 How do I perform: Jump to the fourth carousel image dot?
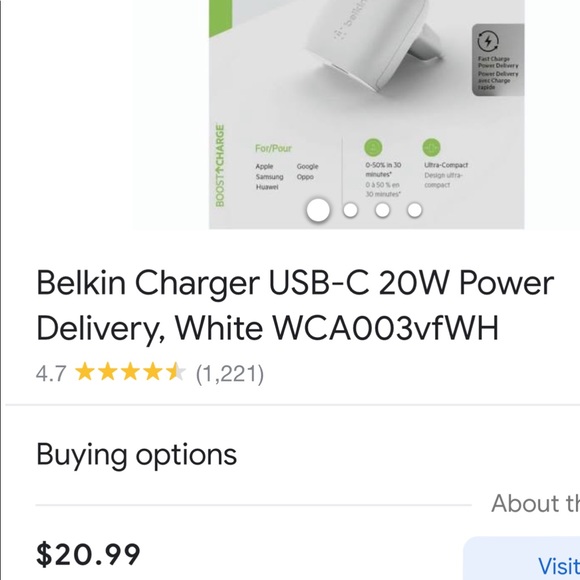point(415,210)
